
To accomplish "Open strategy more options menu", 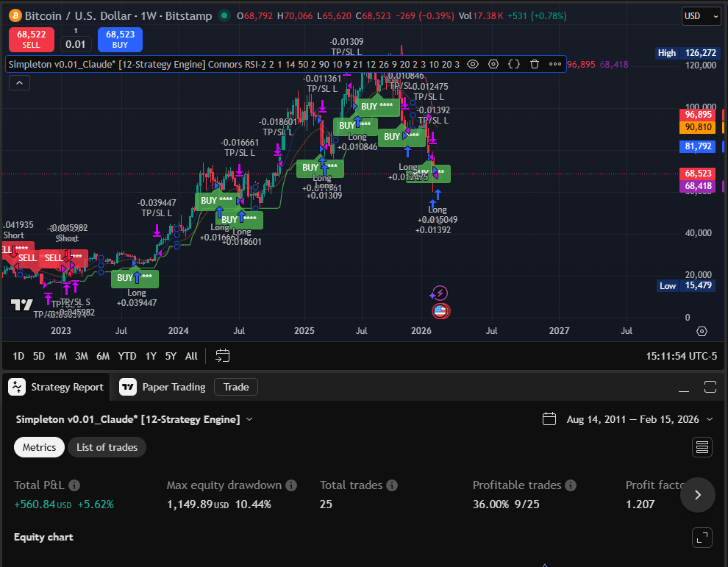I will pos(554,64).
